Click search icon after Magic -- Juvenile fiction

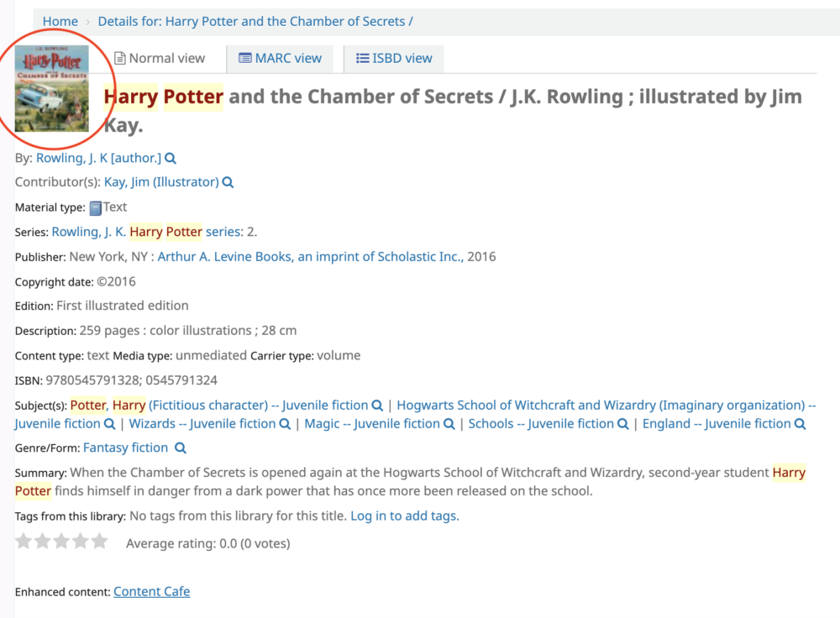click(x=449, y=424)
